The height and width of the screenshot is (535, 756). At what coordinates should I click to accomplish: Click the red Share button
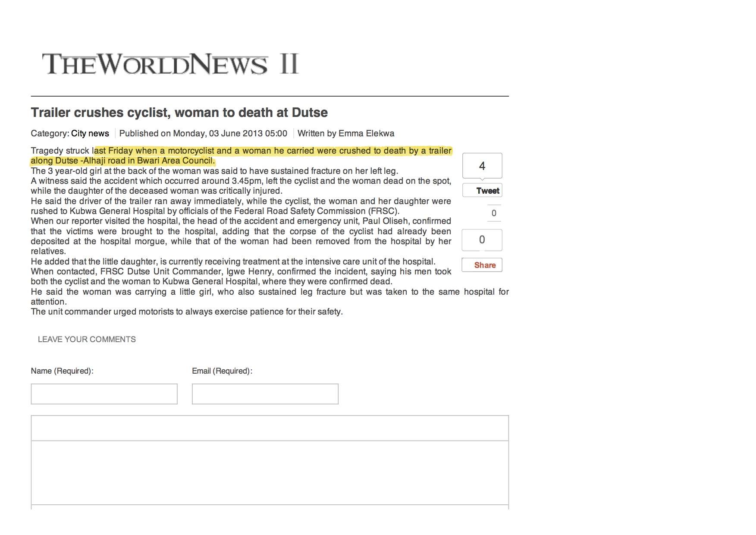[x=482, y=265]
